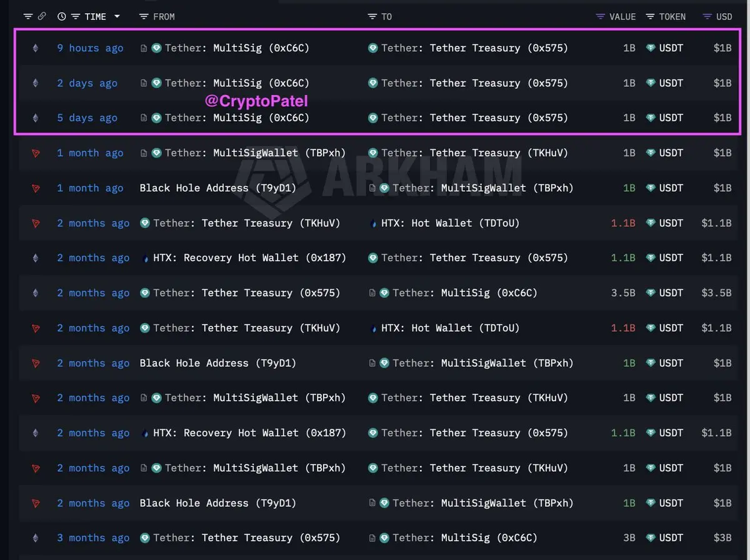The height and width of the screenshot is (560, 750).
Task: Expand the TIME sort dropdown arrow
Action: click(117, 16)
